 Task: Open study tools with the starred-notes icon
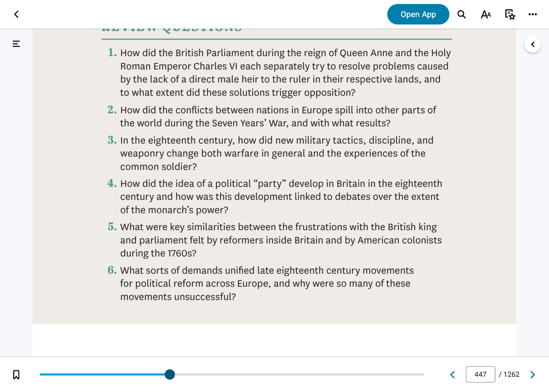pyautogui.click(x=510, y=14)
